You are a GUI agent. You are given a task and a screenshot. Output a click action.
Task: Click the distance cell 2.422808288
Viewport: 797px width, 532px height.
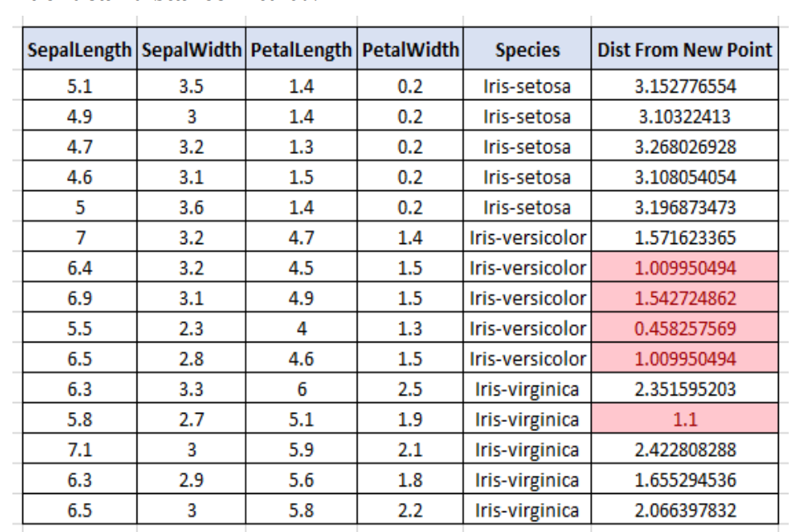click(684, 450)
